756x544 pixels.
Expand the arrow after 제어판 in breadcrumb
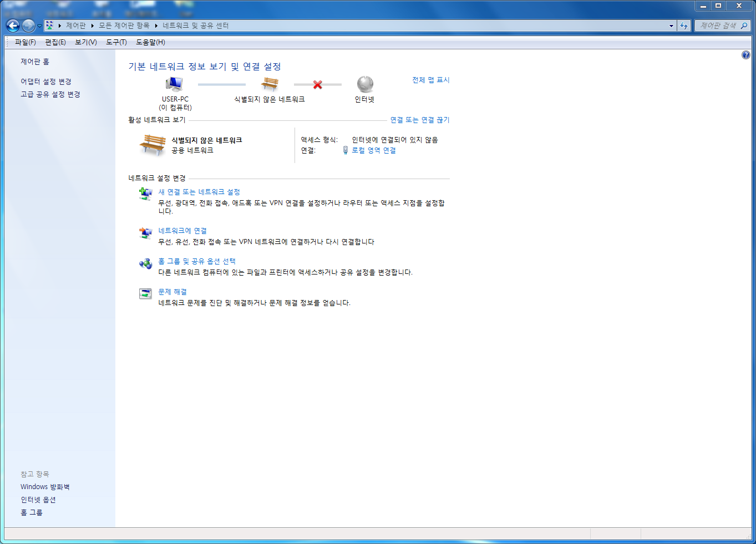click(93, 26)
